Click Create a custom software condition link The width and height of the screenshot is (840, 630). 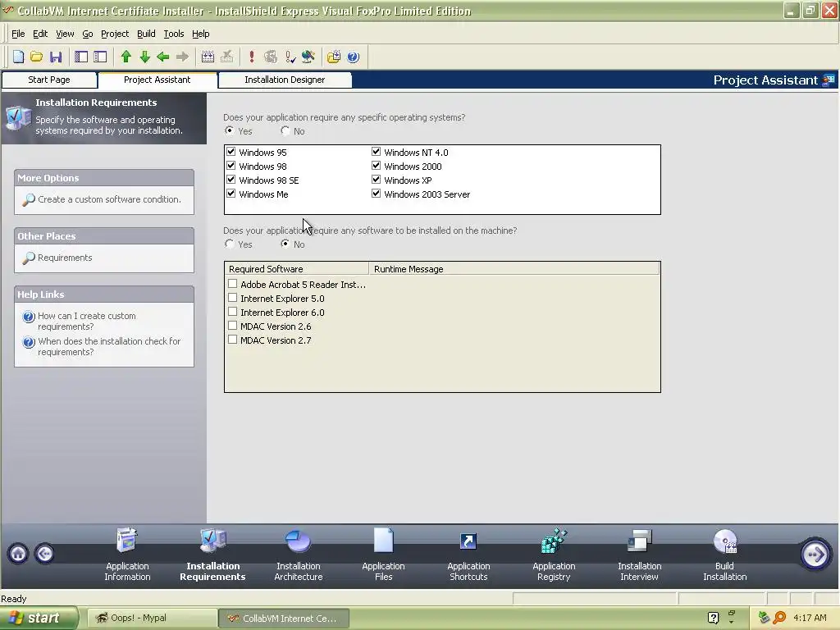[x=109, y=199]
